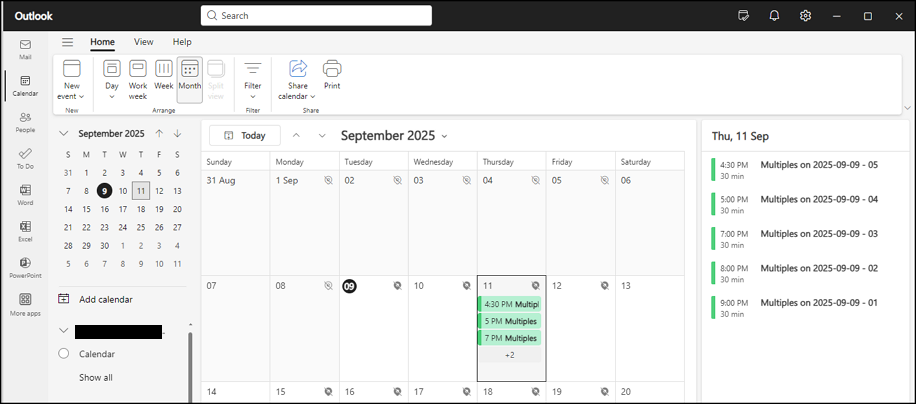Toggle the hamburger navigation pane
Screen dimensions: 916x404
[68, 42]
